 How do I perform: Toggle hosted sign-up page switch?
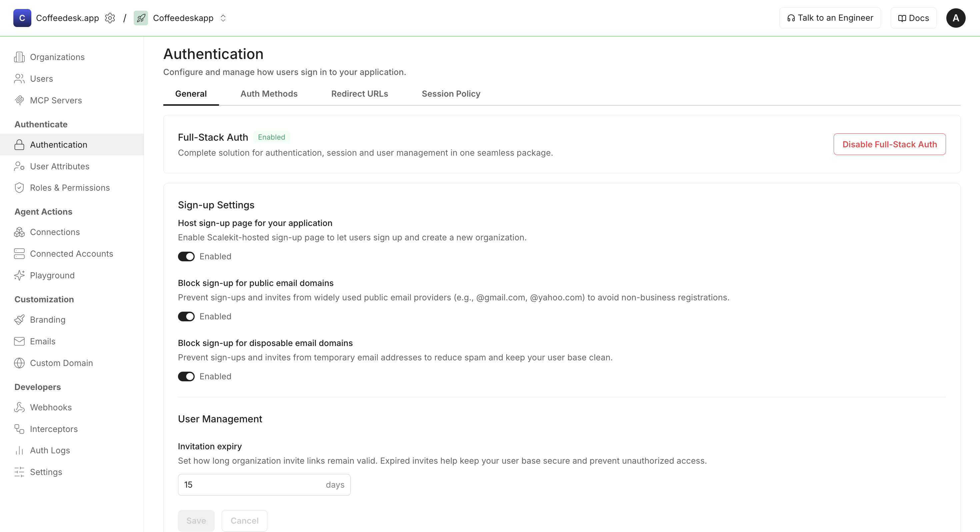(x=186, y=256)
